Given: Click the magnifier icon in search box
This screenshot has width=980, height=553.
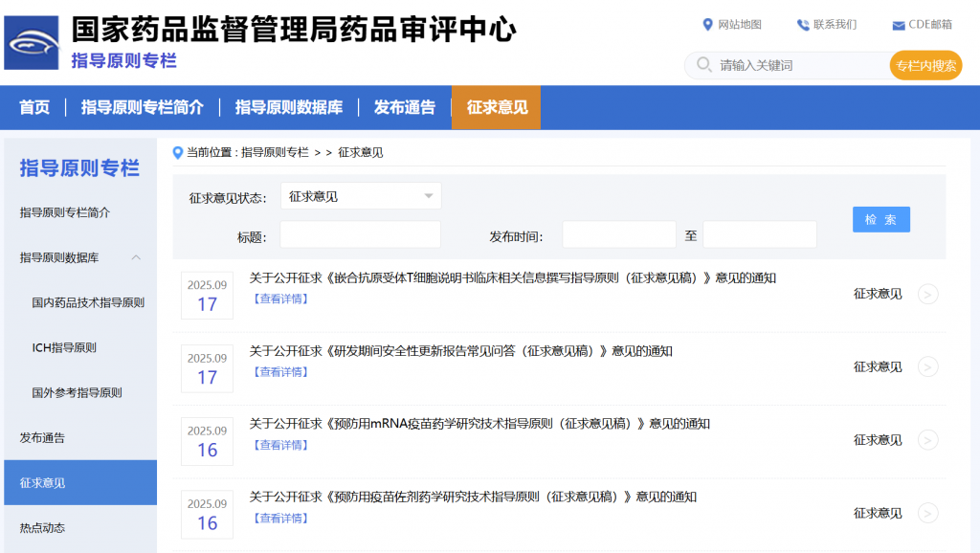Looking at the screenshot, I should coord(703,64).
